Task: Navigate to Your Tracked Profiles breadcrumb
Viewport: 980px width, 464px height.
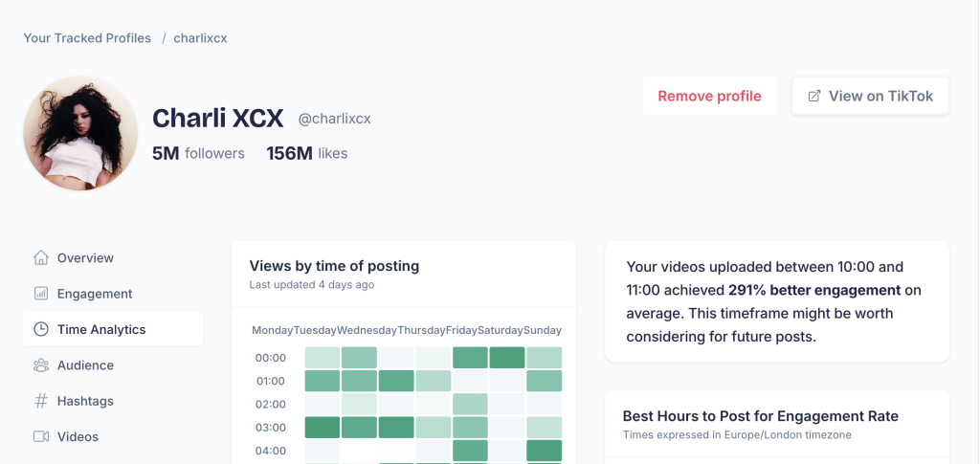Action: tap(87, 38)
